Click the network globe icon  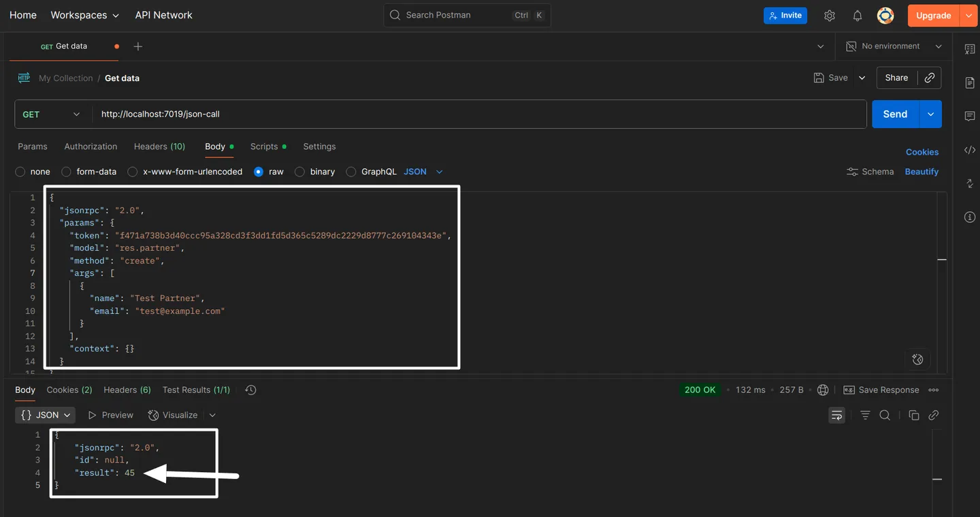tap(823, 390)
